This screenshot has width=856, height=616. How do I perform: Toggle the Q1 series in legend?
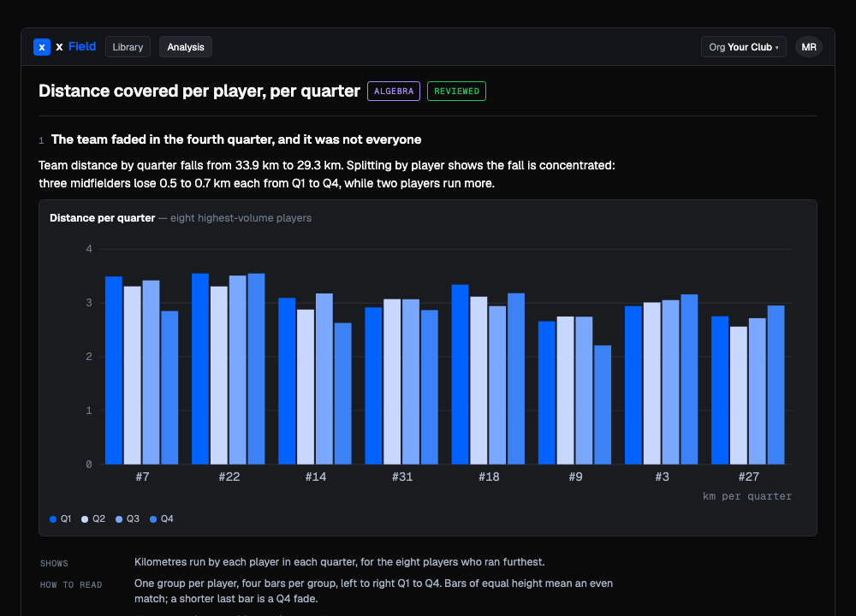[x=61, y=518]
